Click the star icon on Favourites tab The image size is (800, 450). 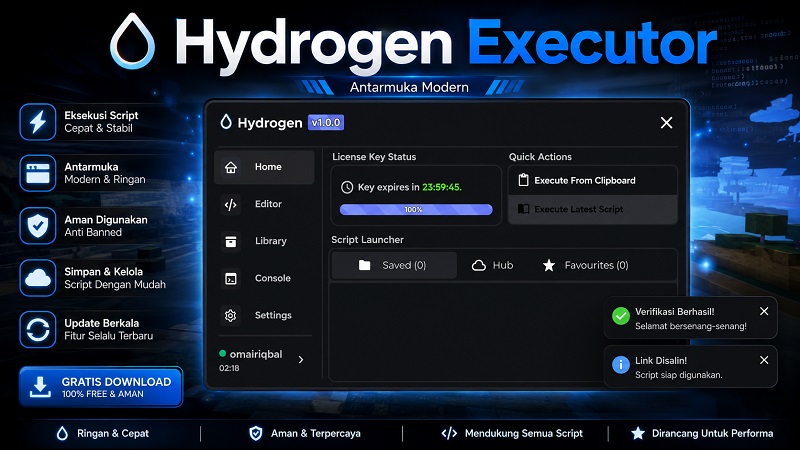click(x=549, y=265)
